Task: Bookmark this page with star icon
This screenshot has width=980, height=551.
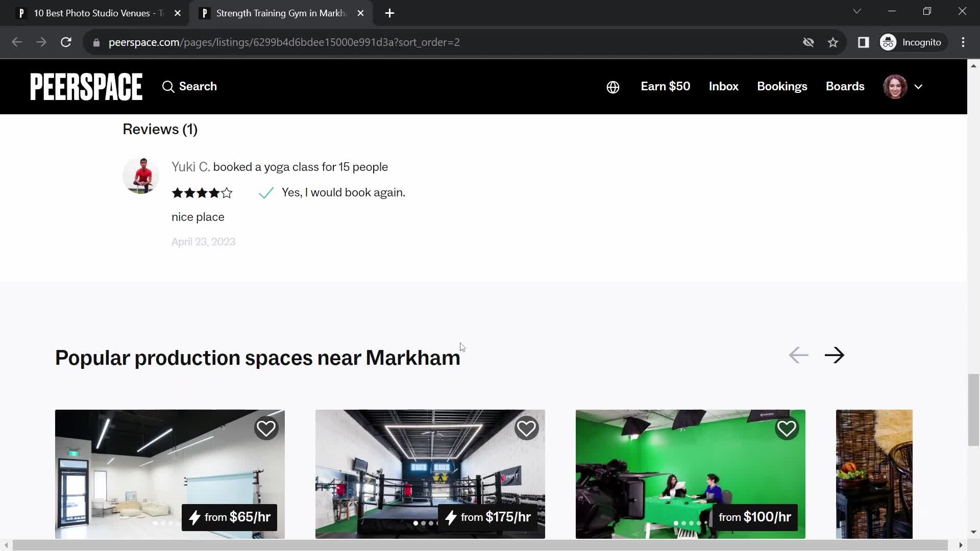Action: tap(833, 42)
